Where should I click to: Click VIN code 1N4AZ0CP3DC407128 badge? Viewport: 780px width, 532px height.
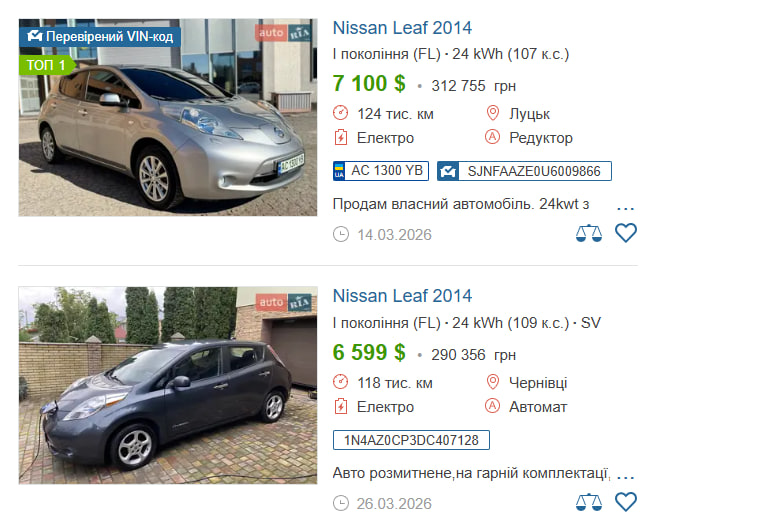[x=411, y=440]
